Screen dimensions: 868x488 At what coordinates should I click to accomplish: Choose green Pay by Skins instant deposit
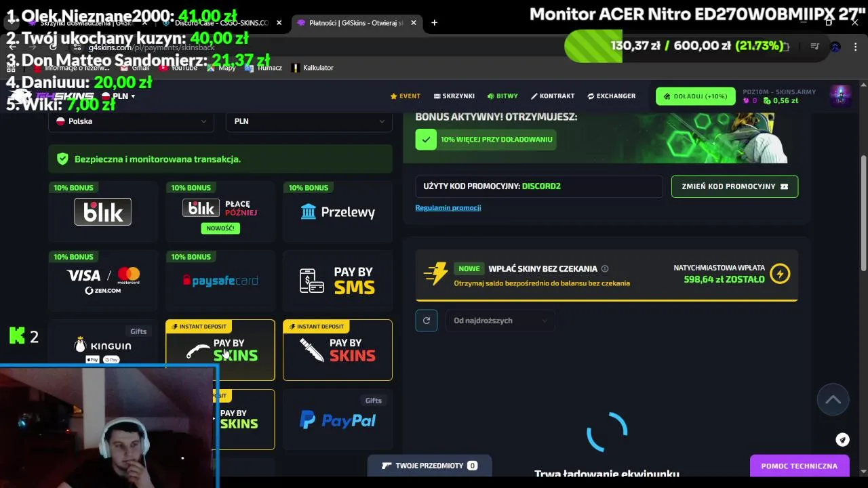220,350
